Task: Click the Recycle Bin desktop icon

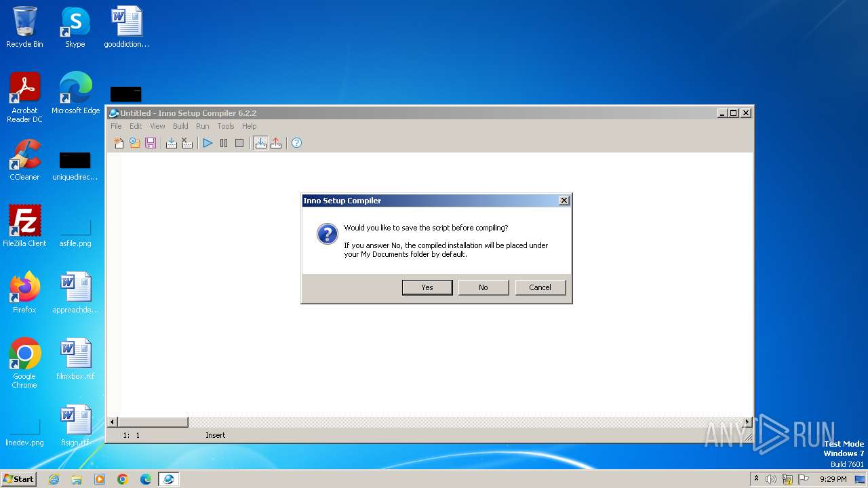Action: click(x=24, y=27)
